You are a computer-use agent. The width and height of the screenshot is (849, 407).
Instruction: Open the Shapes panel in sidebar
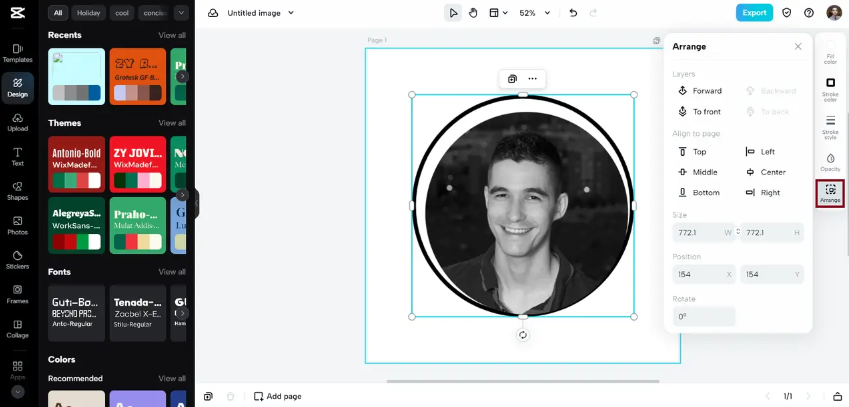pos(17,191)
